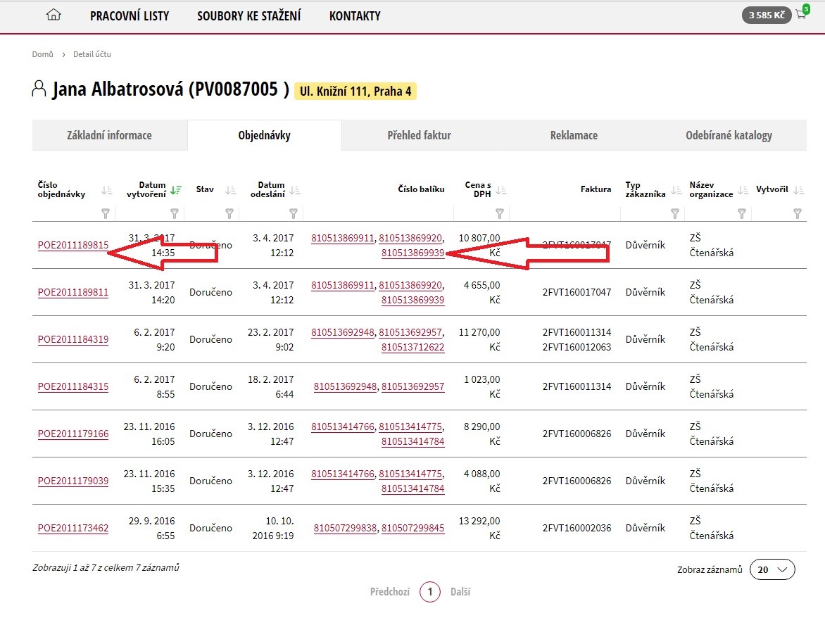Click filter icon under Stav column
825x644 pixels.
click(x=229, y=213)
